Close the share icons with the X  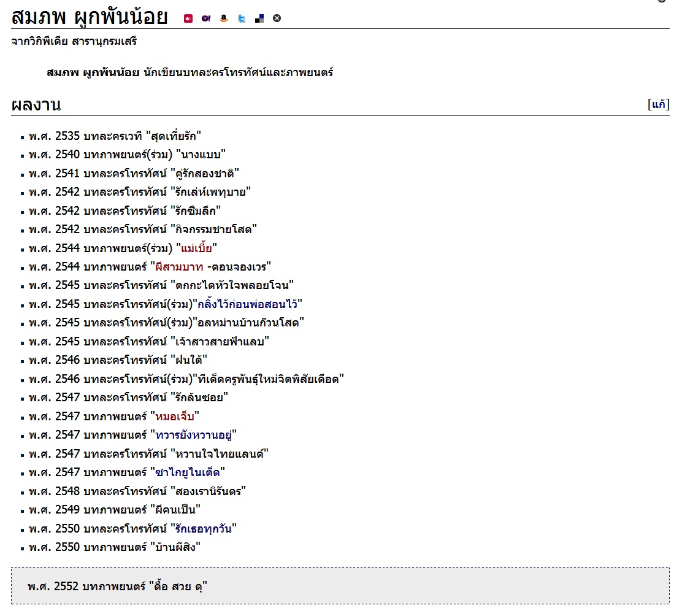[x=277, y=18]
